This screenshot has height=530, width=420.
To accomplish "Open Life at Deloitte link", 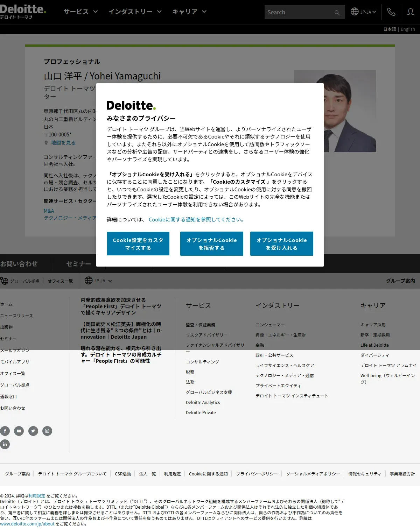I will [x=374, y=345].
